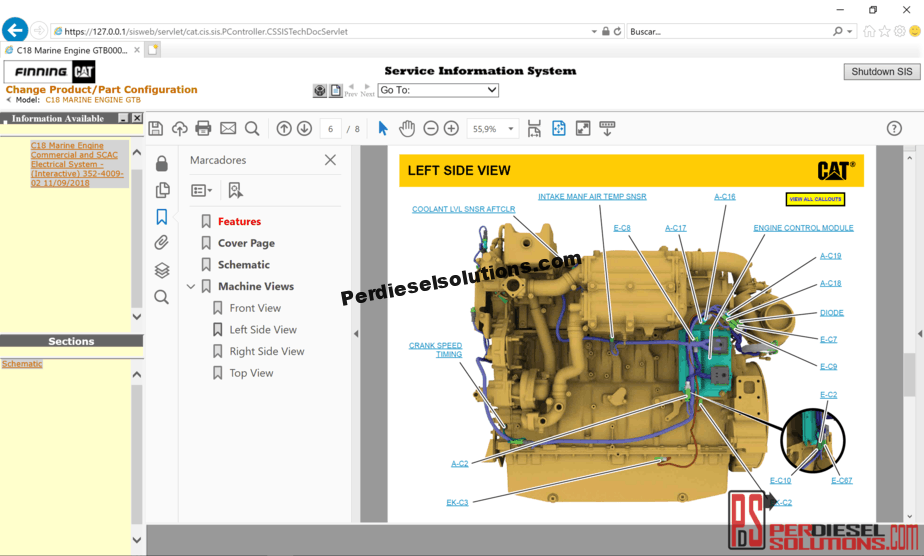Toggle the arrow selection tool

click(383, 128)
